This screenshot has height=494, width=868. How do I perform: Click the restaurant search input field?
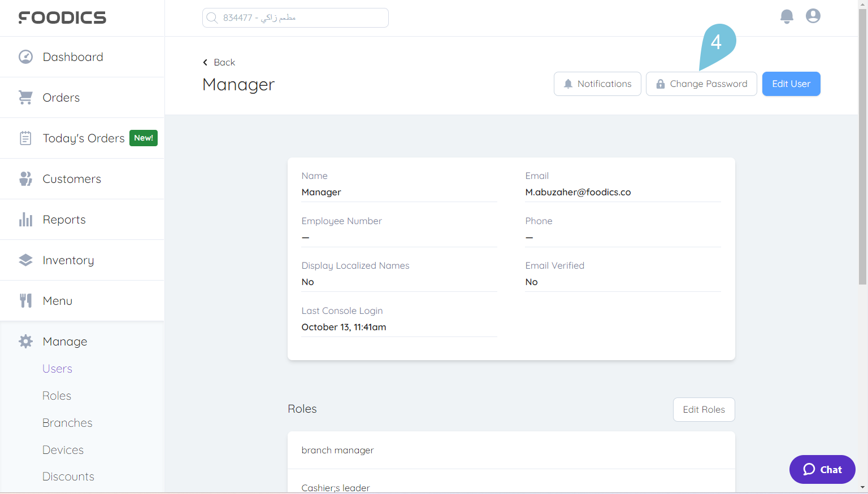(295, 18)
